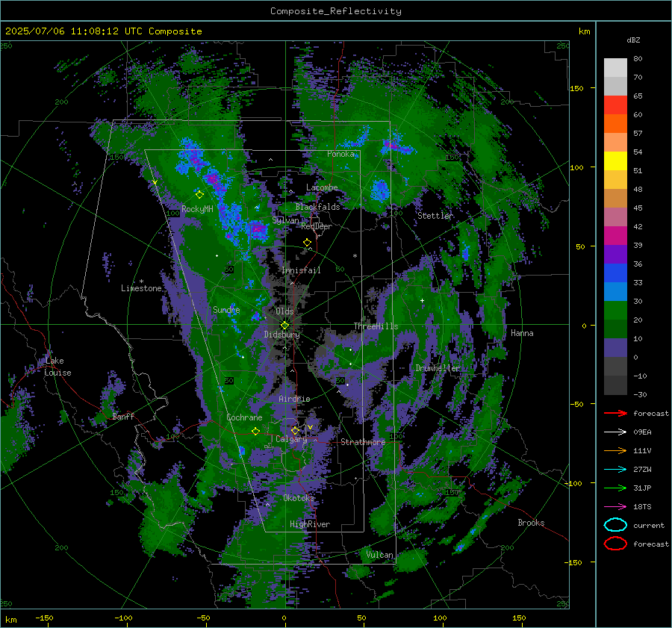Viewport: 672px width, 628px height.
Task: Click the yellow radar-center diamond at Didsbury
Action: click(284, 325)
